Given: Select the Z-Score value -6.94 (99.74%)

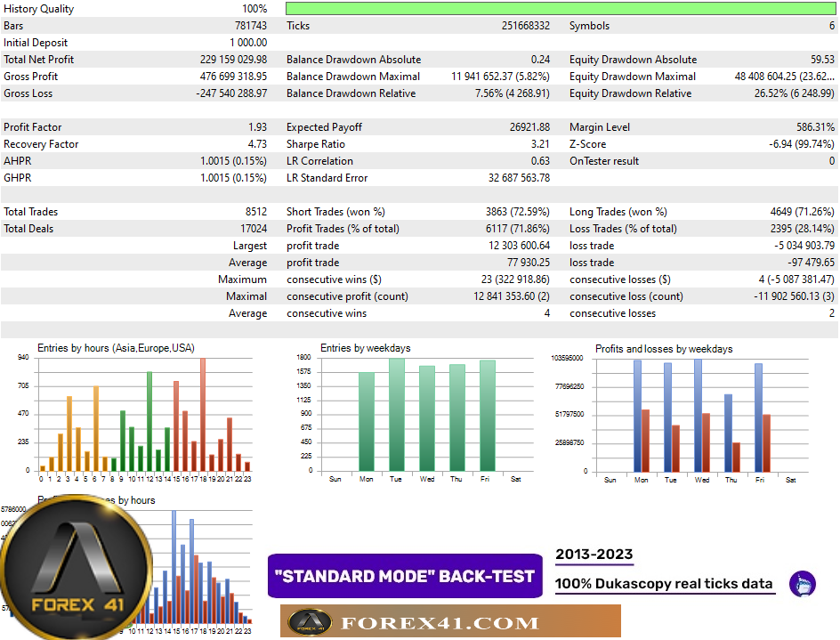Looking at the screenshot, I should coord(802,144).
